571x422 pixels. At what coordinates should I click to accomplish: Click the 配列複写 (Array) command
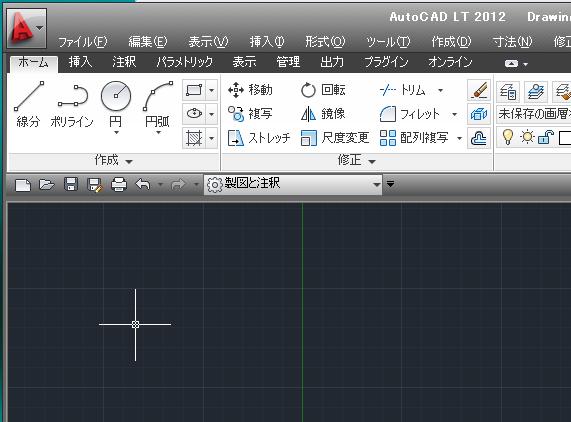[x=414, y=138]
